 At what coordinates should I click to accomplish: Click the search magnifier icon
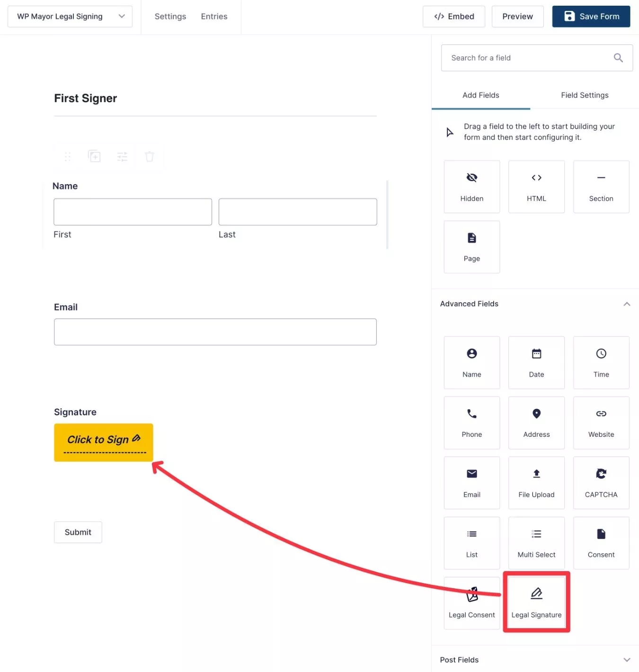coord(618,58)
